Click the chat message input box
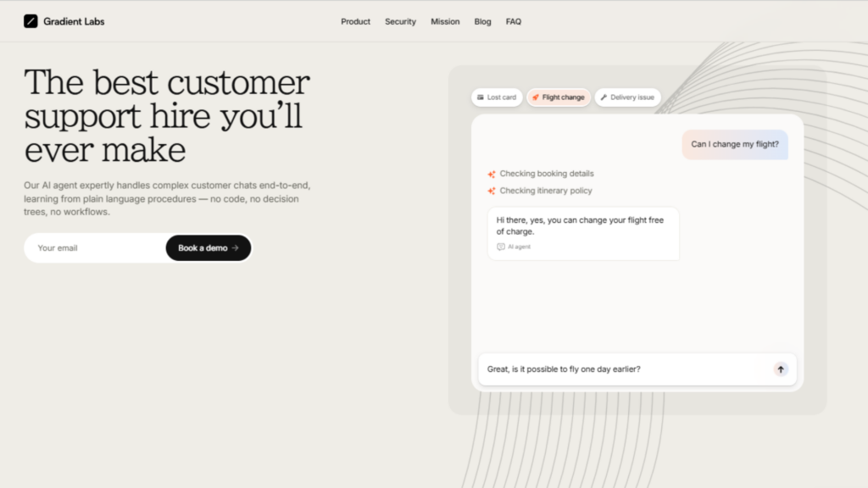Image resolution: width=868 pixels, height=488 pixels. pos(637,369)
